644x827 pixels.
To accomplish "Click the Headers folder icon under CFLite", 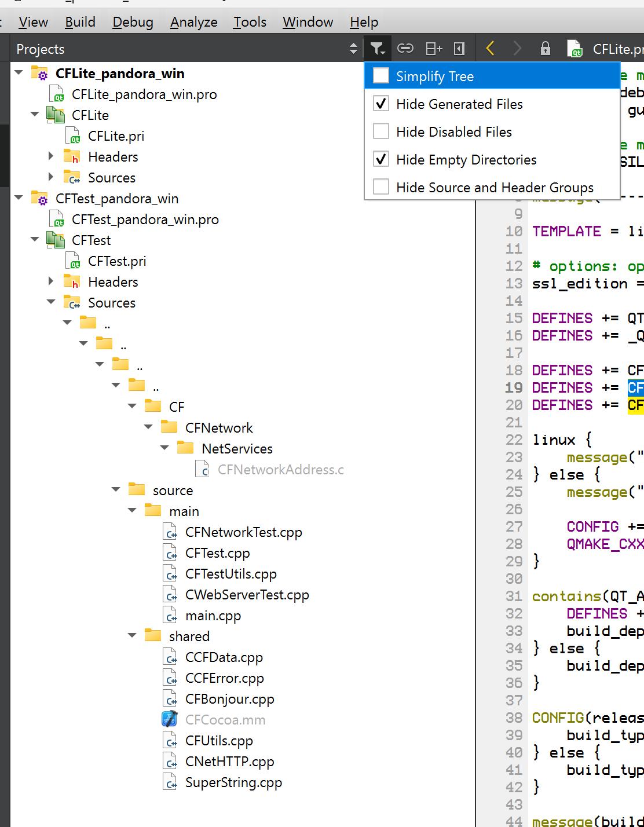I will coord(72,156).
